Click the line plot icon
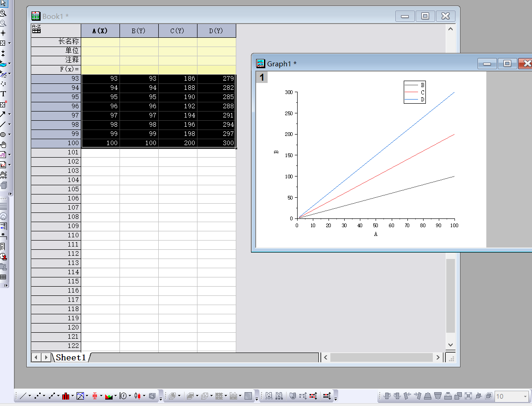Image resolution: width=532 pixels, height=406 pixels. pos(23,396)
